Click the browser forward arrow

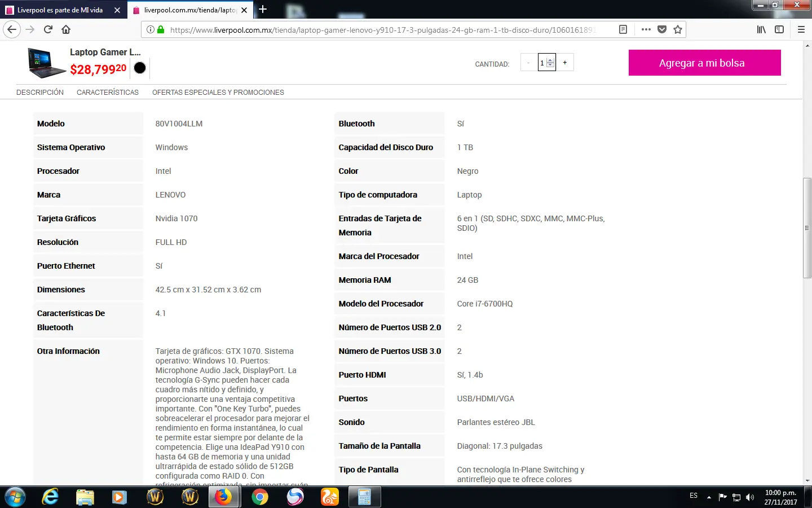tap(30, 29)
